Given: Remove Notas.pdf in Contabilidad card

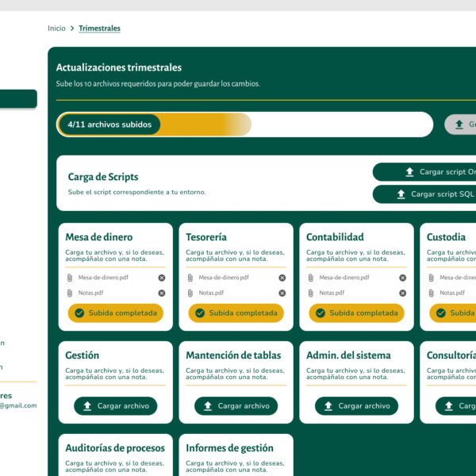Looking at the screenshot, I should click(402, 293).
